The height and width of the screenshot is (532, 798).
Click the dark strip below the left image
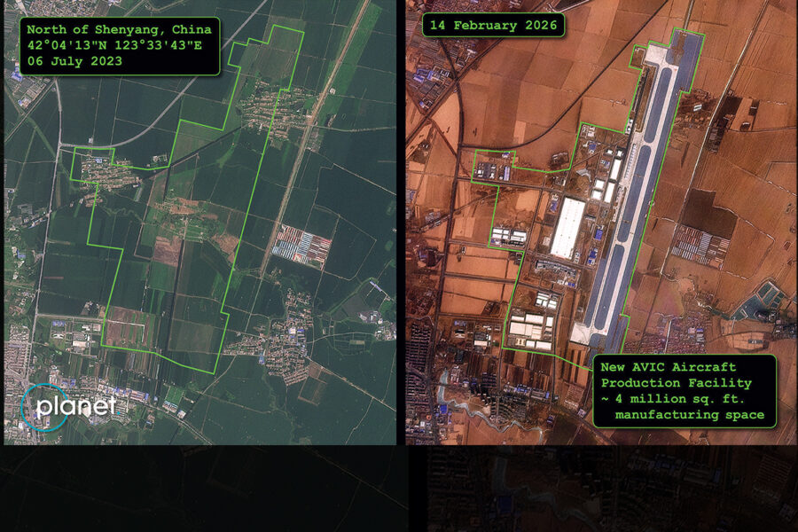pyautogui.click(x=199, y=488)
